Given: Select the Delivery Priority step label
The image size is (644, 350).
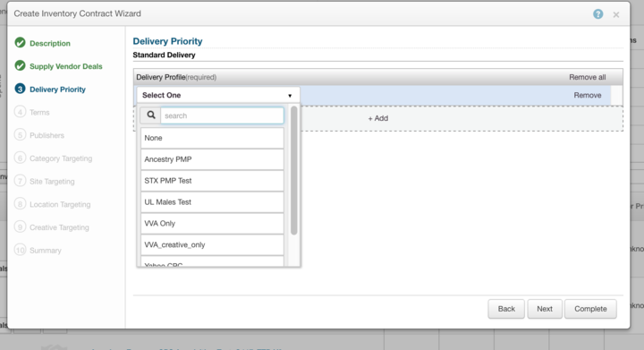Looking at the screenshot, I should pos(57,90).
